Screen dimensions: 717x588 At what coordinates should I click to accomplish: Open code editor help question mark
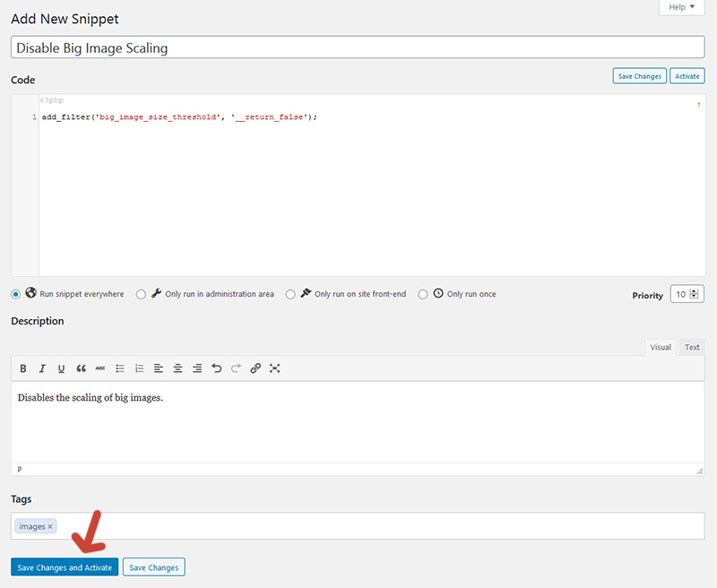click(x=698, y=105)
